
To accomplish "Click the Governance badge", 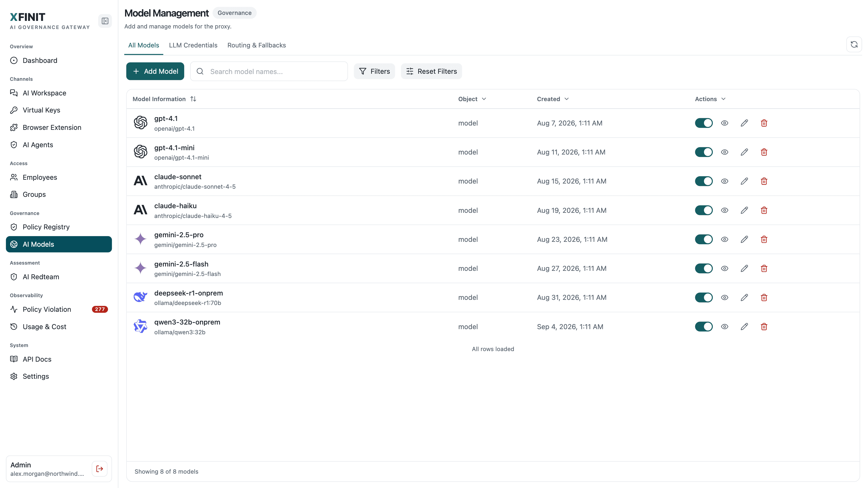I will click(235, 13).
